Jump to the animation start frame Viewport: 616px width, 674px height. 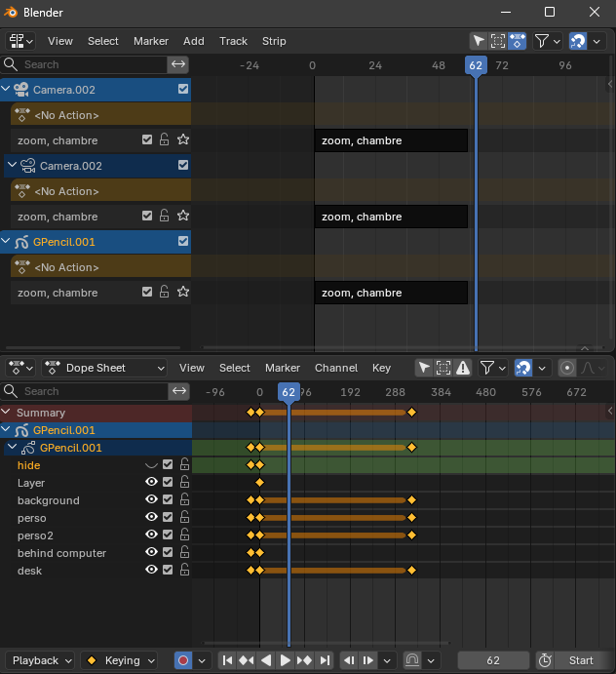pos(228,660)
